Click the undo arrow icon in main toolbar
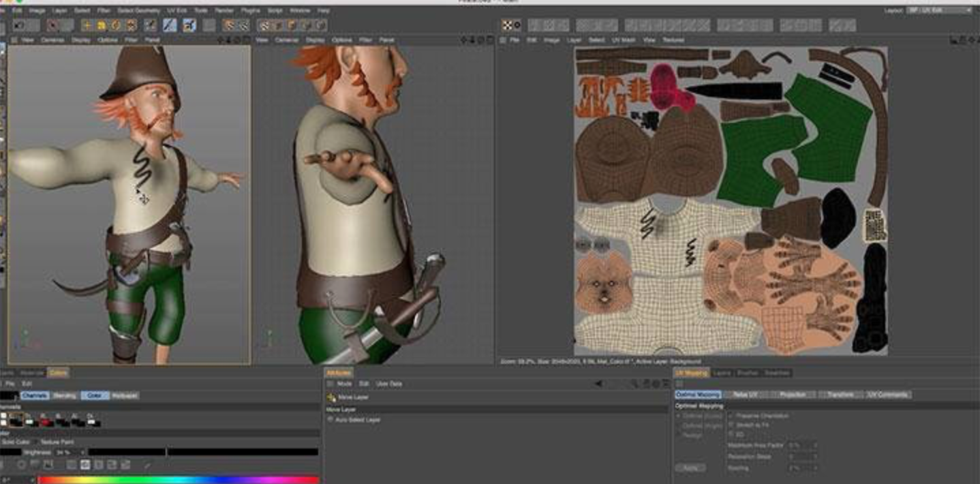Viewport: 980px width, 484px height. point(20,25)
